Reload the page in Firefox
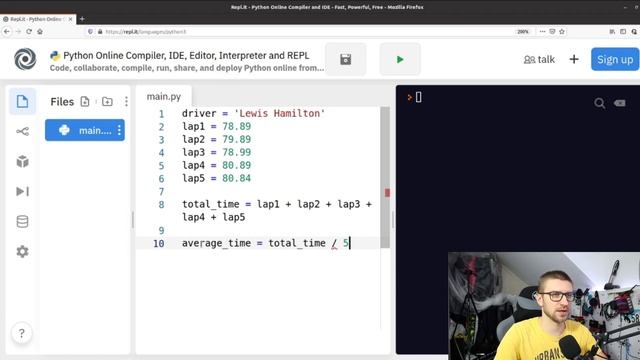 click(29, 31)
